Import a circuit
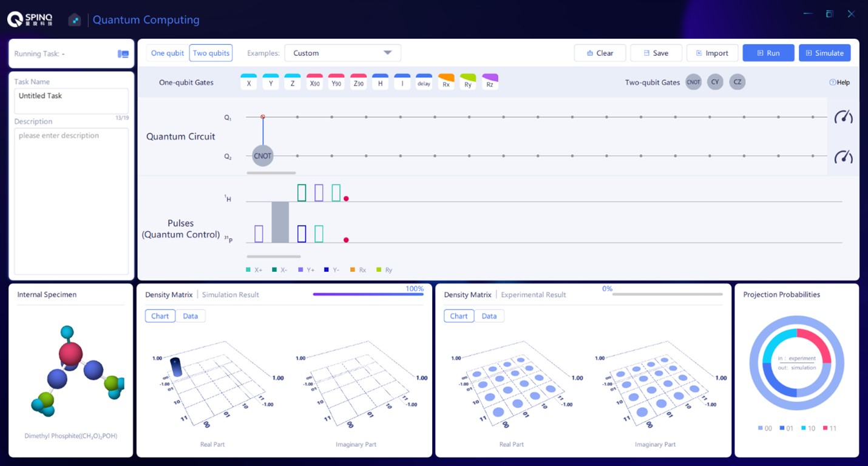This screenshot has height=466, width=868. 712,53
